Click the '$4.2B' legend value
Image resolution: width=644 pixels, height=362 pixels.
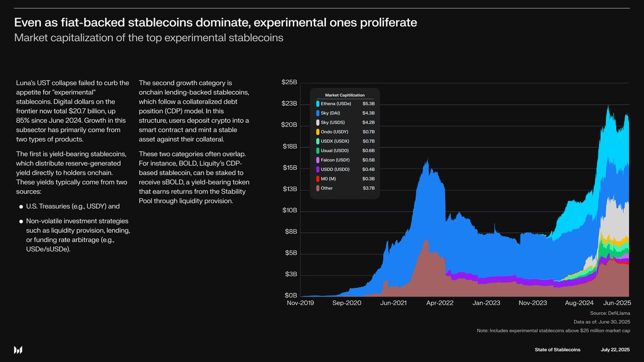click(x=368, y=122)
